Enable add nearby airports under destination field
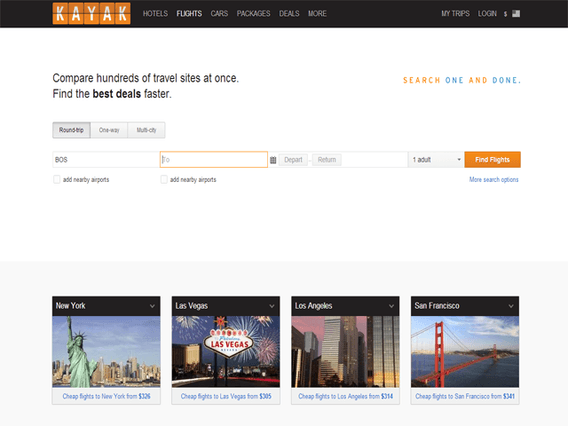Screen dimensions: 568x426 point(164,179)
